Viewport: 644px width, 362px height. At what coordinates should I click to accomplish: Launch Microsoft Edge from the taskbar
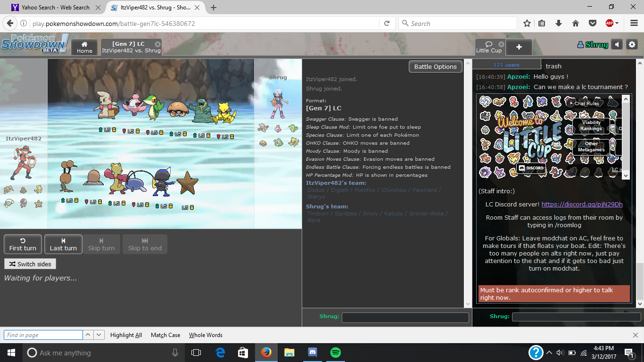click(220, 353)
